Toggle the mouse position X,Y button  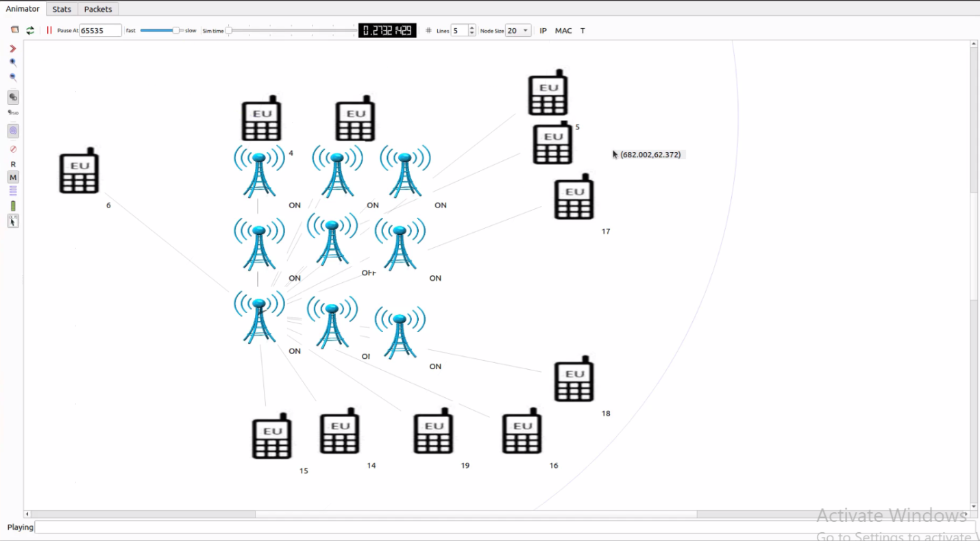click(x=13, y=221)
